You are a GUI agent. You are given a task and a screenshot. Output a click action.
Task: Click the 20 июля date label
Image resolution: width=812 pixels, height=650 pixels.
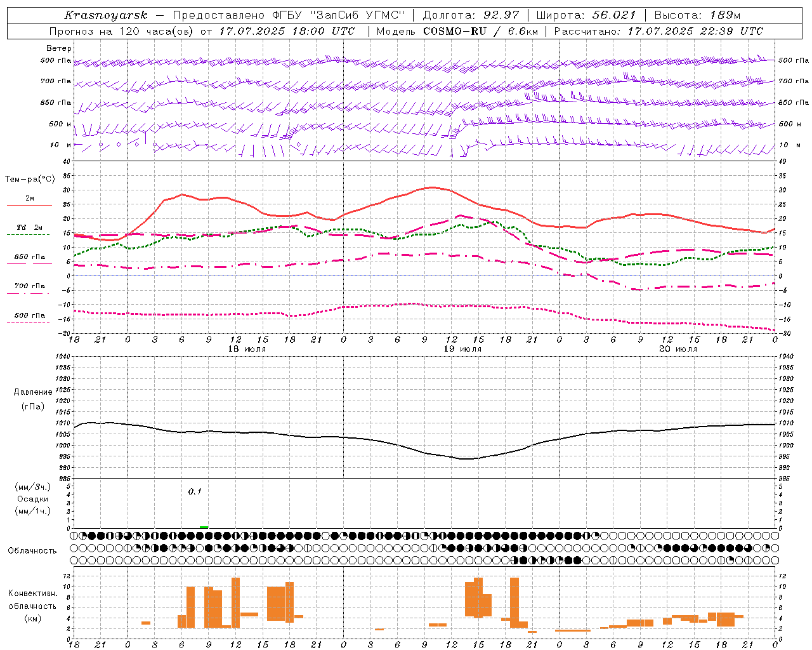pos(678,349)
